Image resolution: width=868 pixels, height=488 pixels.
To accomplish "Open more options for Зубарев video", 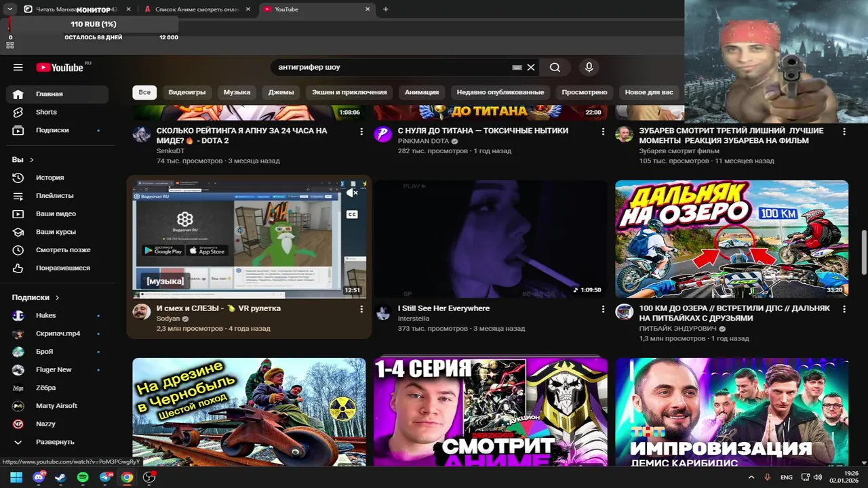I will [x=844, y=131].
